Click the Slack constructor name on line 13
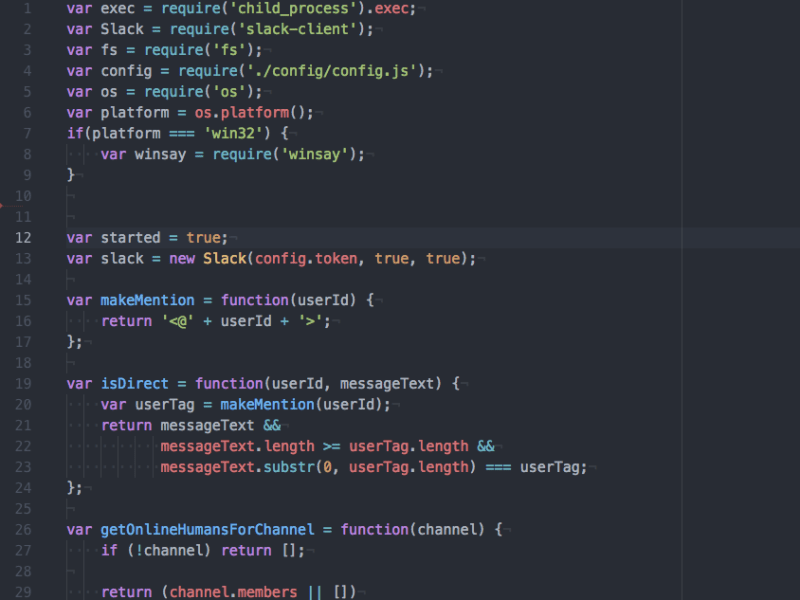Viewport: 800px width, 600px height. (225, 259)
